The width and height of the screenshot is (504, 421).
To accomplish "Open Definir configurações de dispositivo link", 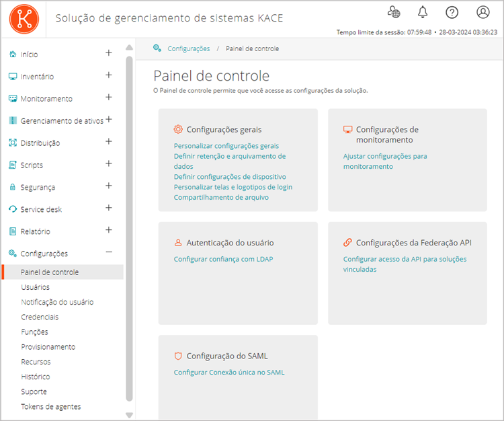I will coord(230,177).
